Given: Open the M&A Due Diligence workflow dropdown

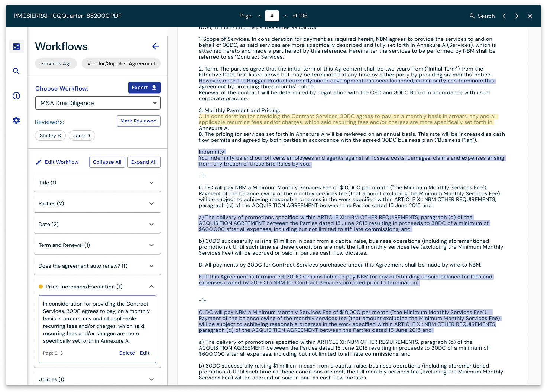Looking at the screenshot, I should pyautogui.click(x=98, y=103).
